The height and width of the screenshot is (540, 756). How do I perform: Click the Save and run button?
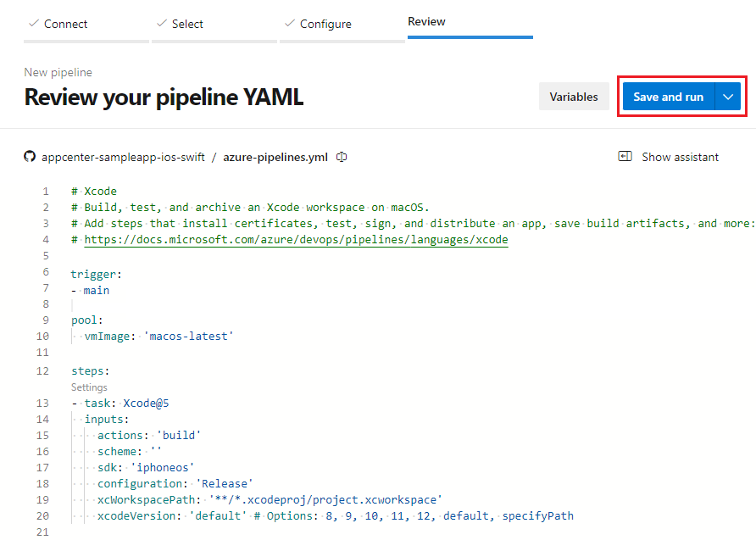[x=668, y=96]
